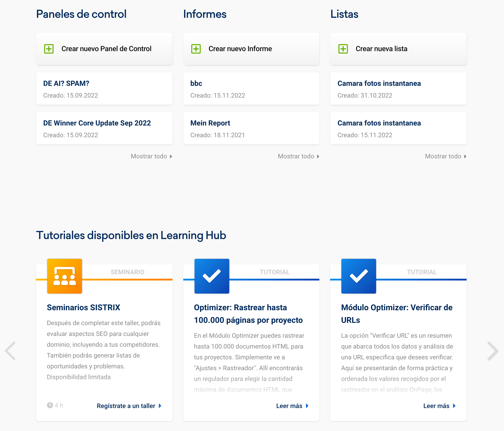Open the Mein Report entry
Screen dimensions: 504x431
[210, 123]
